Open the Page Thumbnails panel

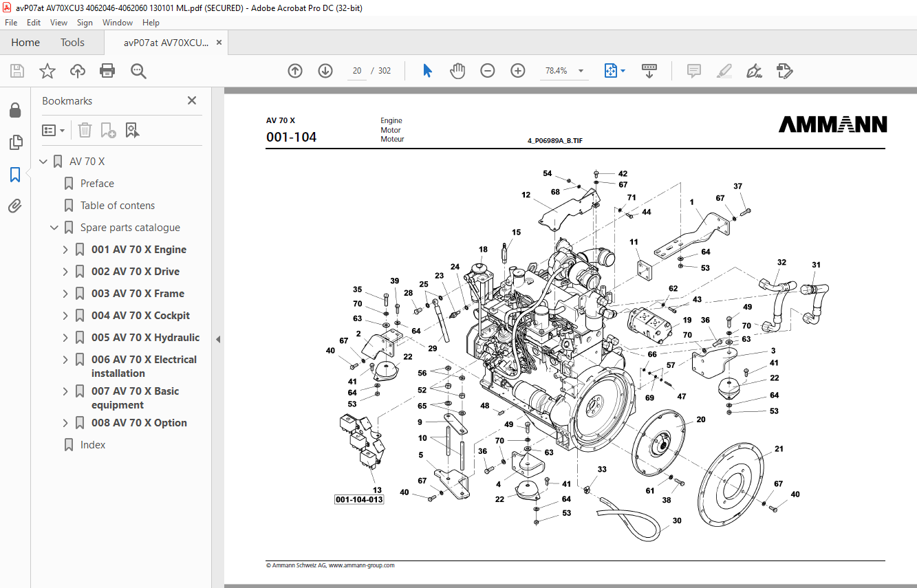point(15,143)
